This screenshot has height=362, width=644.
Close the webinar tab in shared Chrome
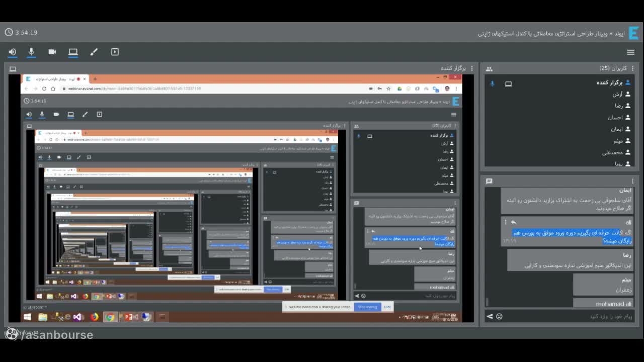pyautogui.click(x=85, y=79)
